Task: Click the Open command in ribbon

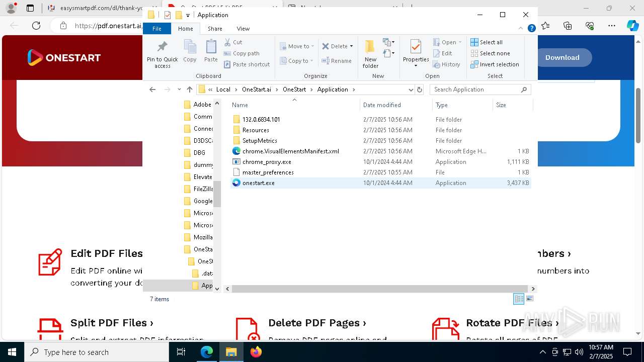Action: tap(447, 42)
